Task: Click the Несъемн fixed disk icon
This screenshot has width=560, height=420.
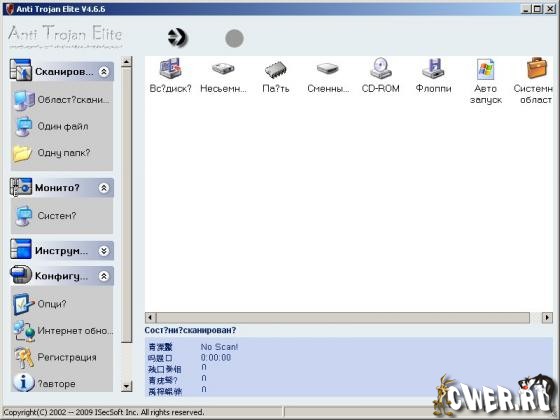Action: (223, 68)
